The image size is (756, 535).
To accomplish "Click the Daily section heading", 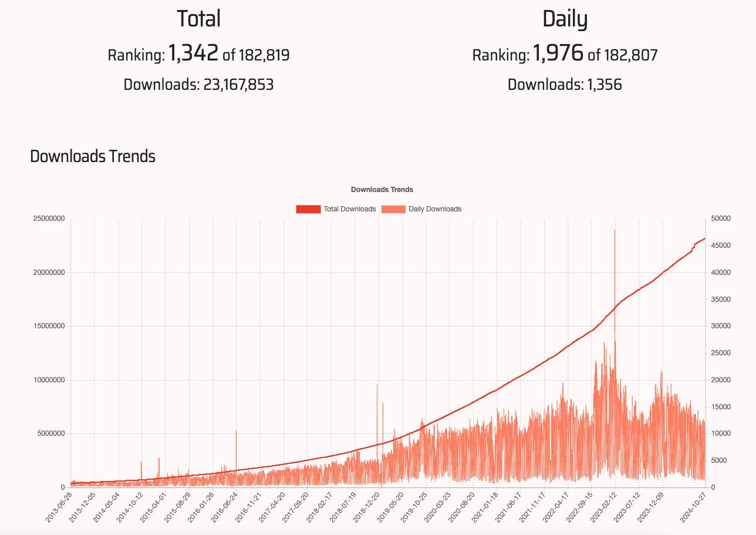I will click(x=566, y=18).
